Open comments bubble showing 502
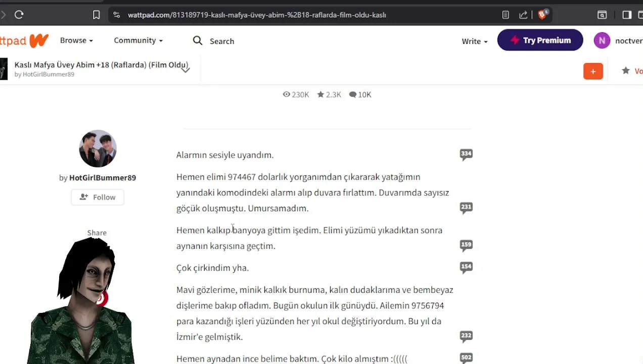643x364 pixels. point(466,358)
